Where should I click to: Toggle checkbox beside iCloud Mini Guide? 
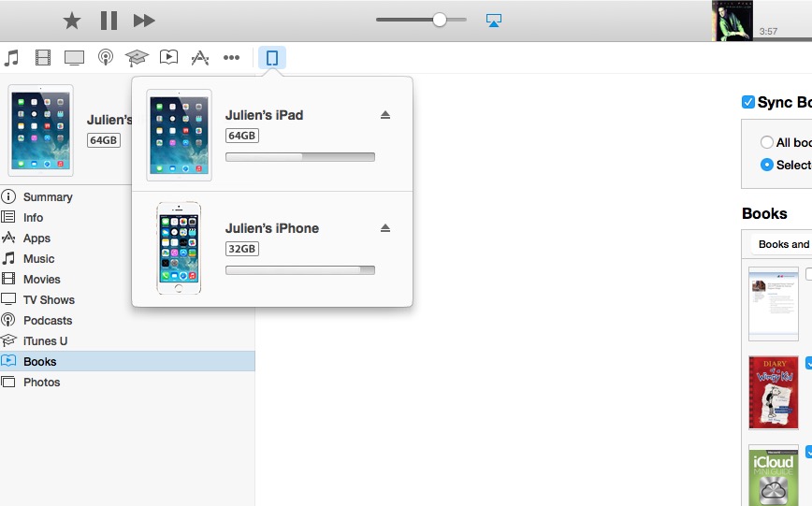pyautogui.click(x=809, y=452)
